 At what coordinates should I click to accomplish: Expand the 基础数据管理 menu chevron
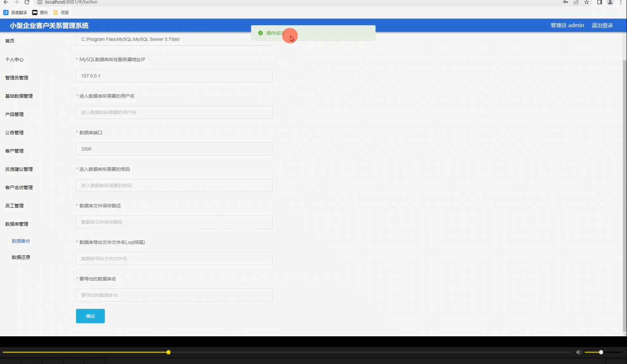point(56,96)
